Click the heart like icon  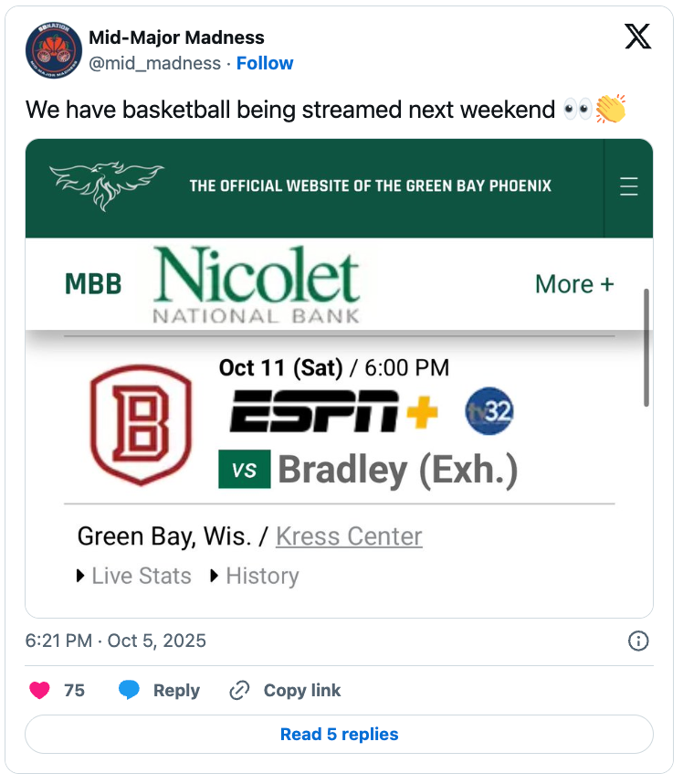click(x=39, y=691)
